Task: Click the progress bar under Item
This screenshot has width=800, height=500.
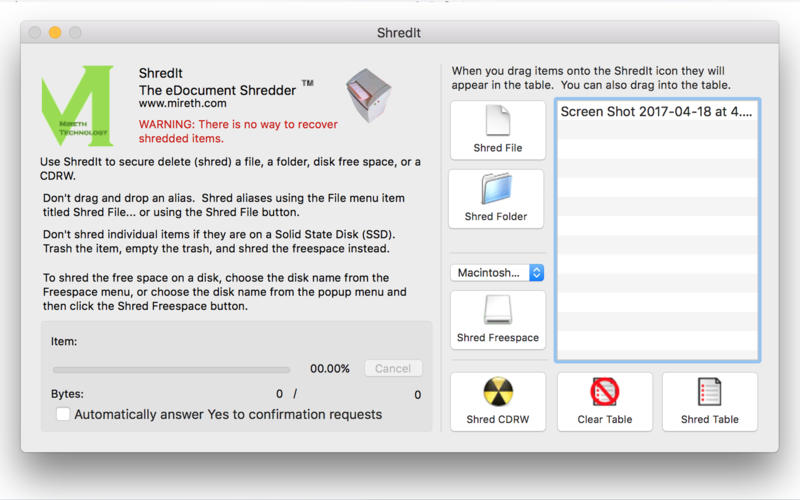Action: (x=171, y=369)
